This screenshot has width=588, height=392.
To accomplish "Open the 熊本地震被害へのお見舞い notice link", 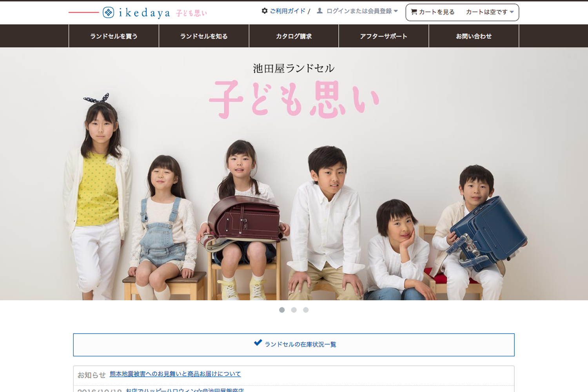I will point(175,374).
